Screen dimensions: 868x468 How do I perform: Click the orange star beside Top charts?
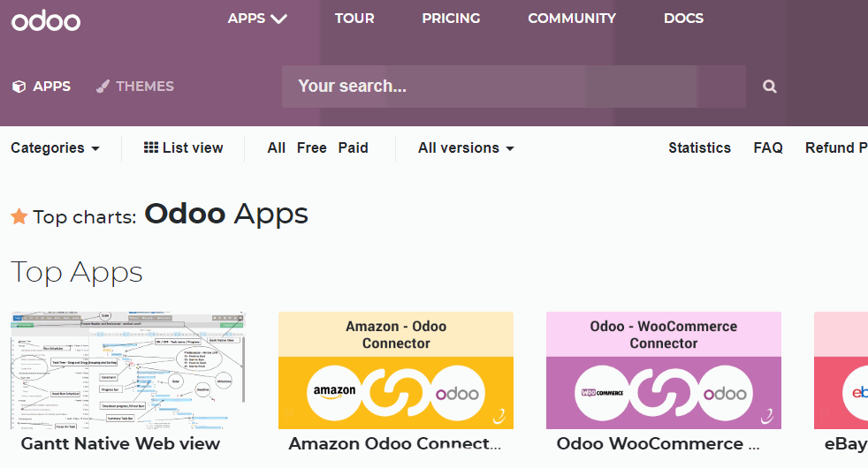coord(19,216)
